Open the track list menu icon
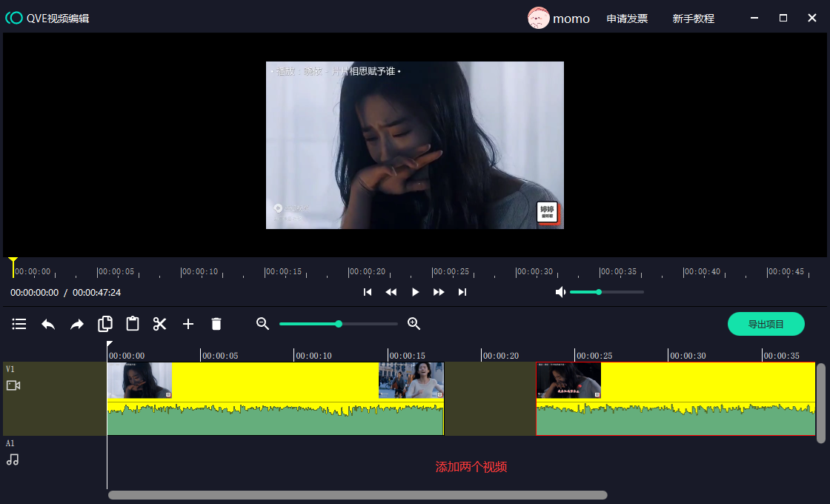 pyautogui.click(x=19, y=324)
